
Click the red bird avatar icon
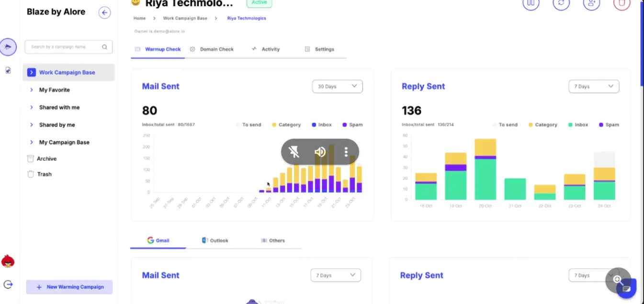click(x=8, y=261)
